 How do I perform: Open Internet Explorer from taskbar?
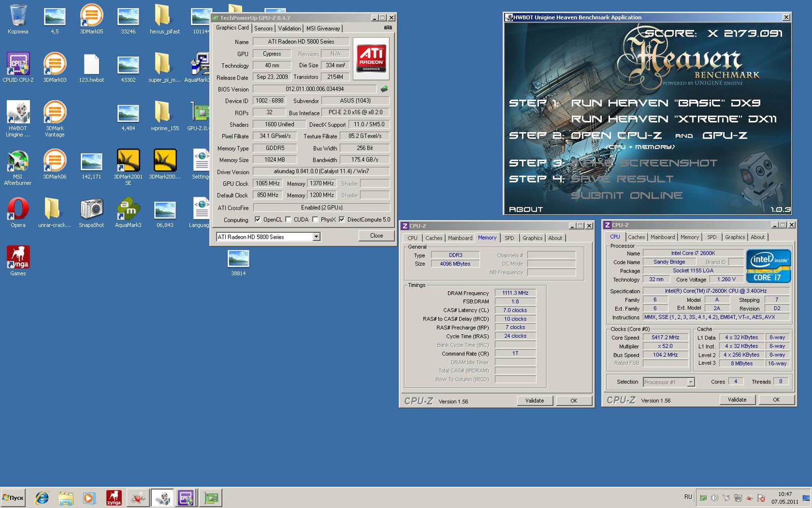42,498
